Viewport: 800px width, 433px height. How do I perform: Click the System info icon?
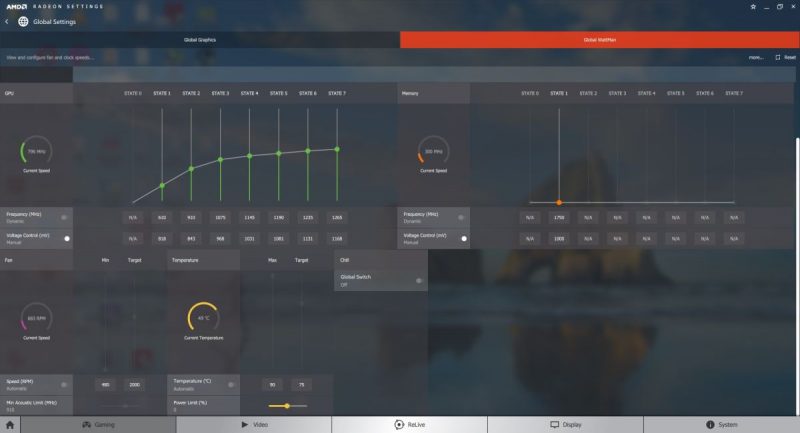pyautogui.click(x=710, y=424)
